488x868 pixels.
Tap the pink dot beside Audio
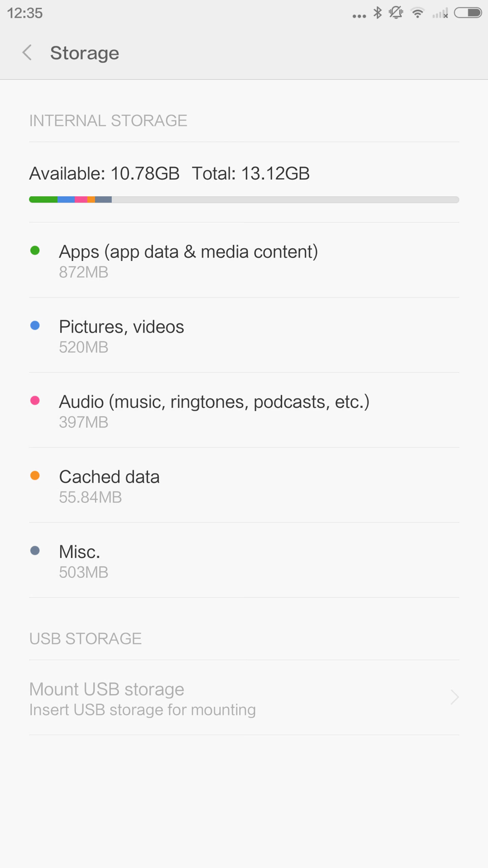35,400
